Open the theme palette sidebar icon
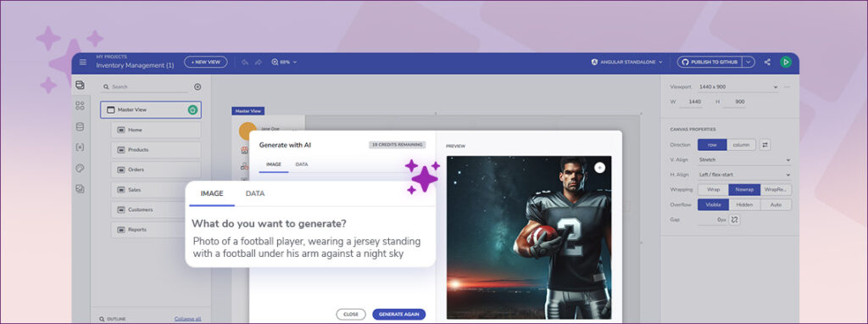This screenshot has height=324, width=868. click(81, 169)
